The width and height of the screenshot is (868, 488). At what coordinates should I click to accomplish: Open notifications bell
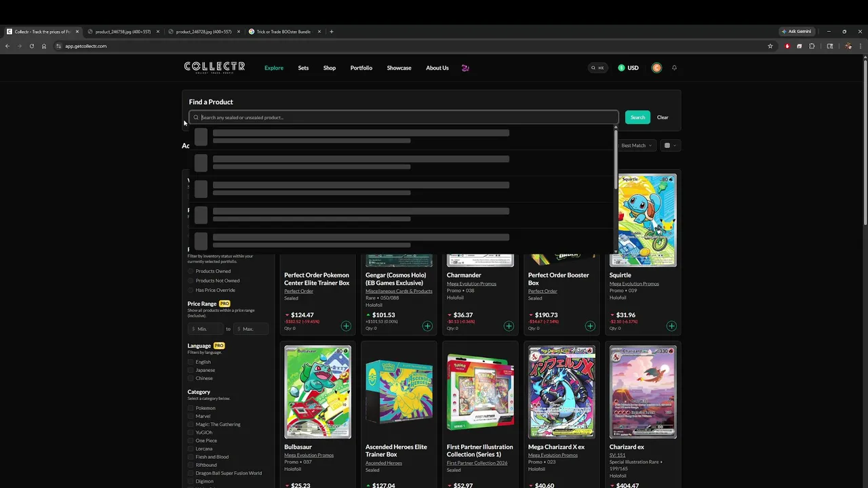pyautogui.click(x=674, y=68)
